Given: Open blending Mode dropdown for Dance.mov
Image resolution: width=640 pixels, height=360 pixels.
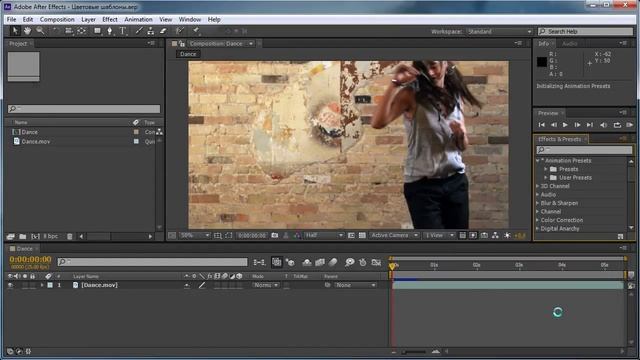Looking at the screenshot, I should click(266, 285).
